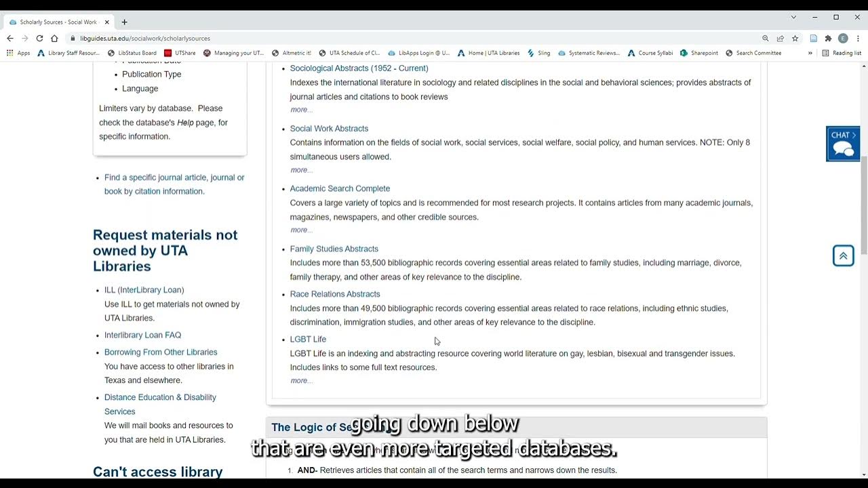Image resolution: width=868 pixels, height=488 pixels.
Task: Open the Sharepoint bookmark
Action: (x=699, y=53)
